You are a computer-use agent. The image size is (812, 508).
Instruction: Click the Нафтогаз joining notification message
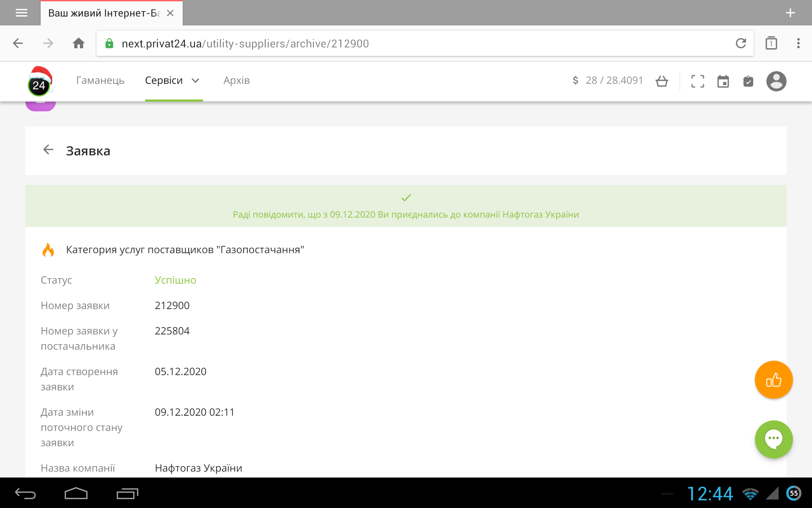point(406,215)
